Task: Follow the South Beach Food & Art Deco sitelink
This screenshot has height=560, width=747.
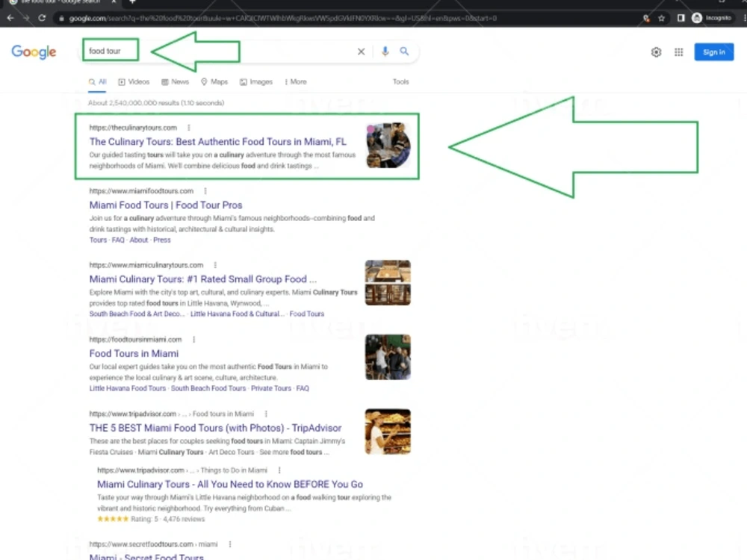Action: pos(137,314)
